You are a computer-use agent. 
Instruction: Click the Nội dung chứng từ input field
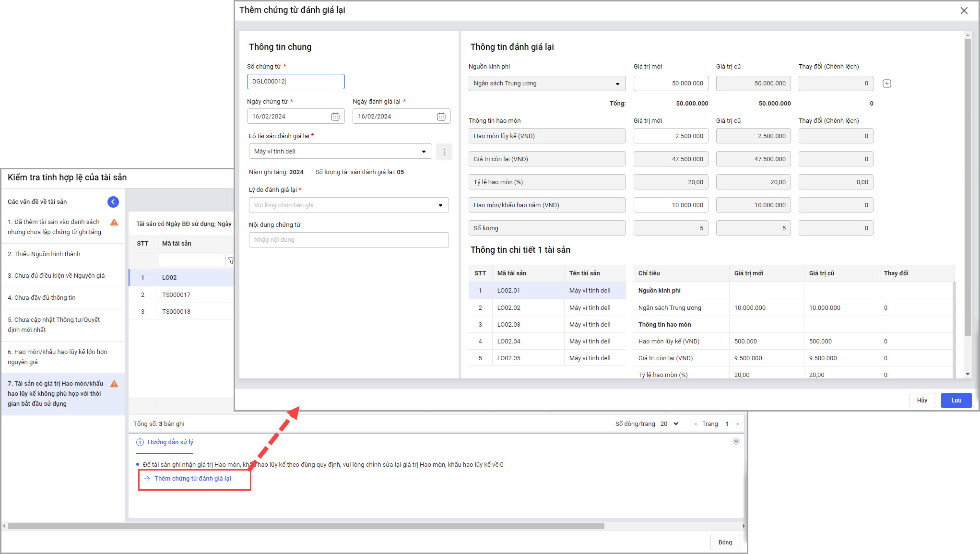coord(348,240)
